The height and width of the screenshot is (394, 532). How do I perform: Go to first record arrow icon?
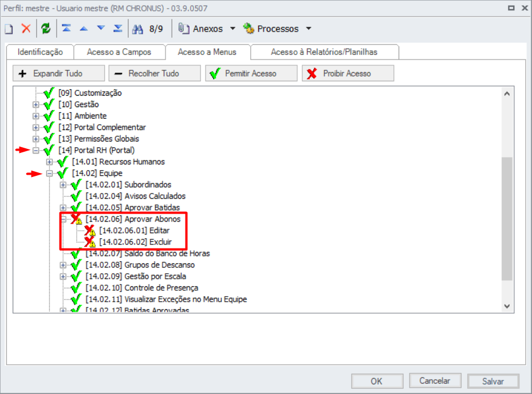66,28
